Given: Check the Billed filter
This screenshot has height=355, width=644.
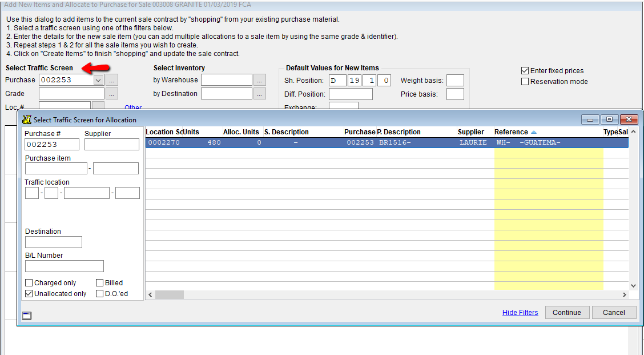Looking at the screenshot, I should (99, 282).
